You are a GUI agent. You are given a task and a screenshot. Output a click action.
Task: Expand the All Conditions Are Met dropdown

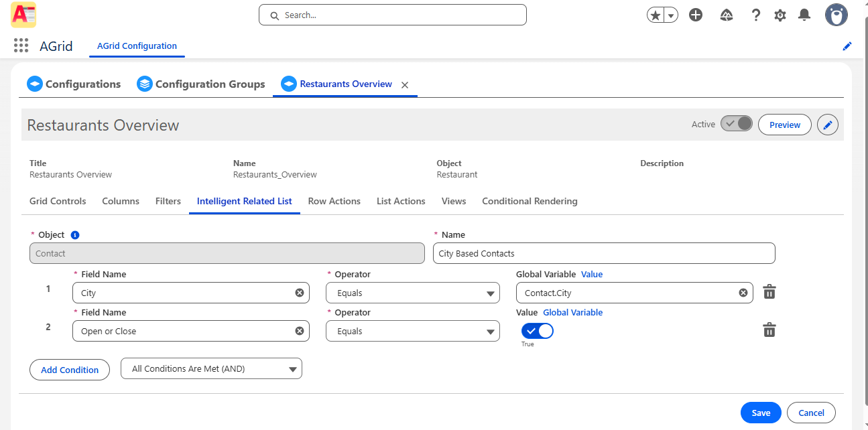(x=211, y=368)
